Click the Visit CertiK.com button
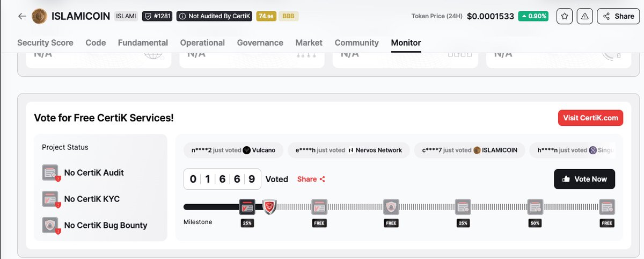Screen dimensions: 644x259 [x=590, y=118]
